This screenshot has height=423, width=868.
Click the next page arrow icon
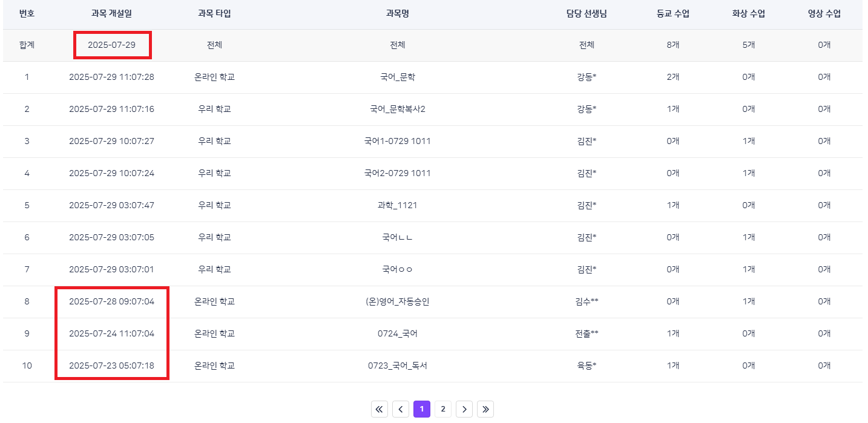464,410
